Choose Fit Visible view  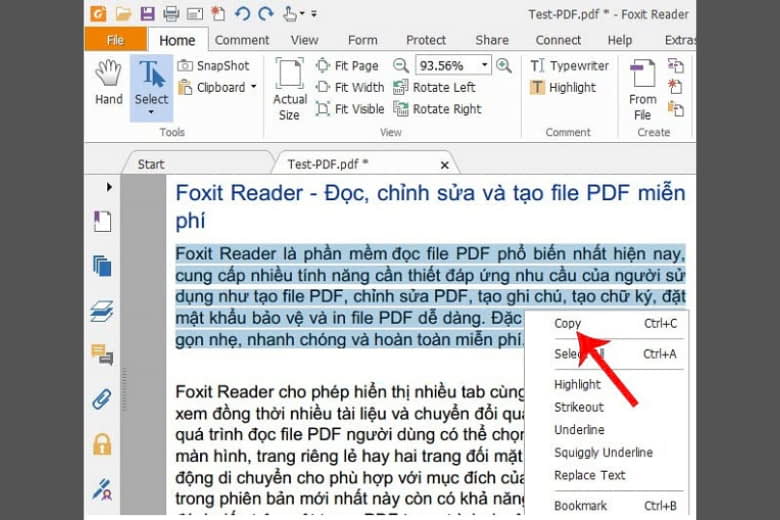(350, 109)
